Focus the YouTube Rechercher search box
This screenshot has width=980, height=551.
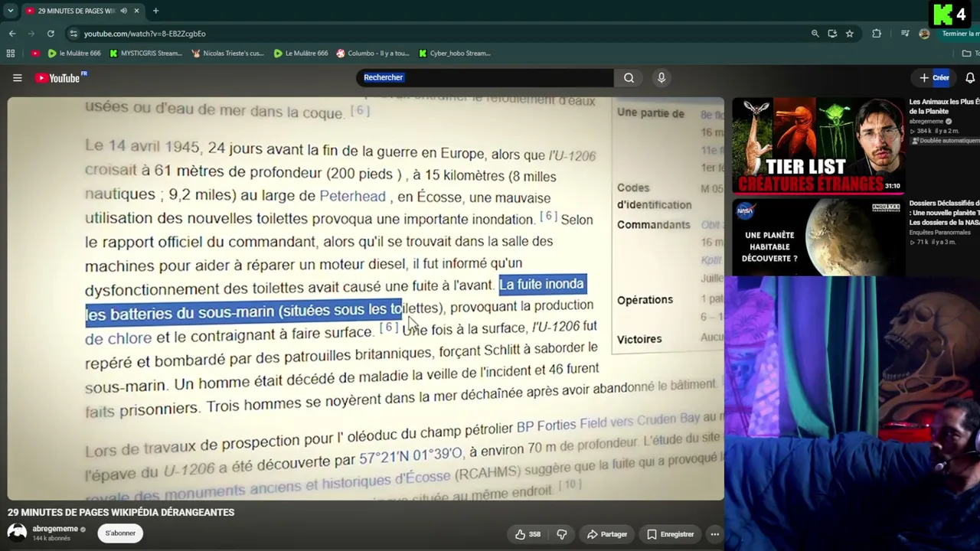[485, 77]
